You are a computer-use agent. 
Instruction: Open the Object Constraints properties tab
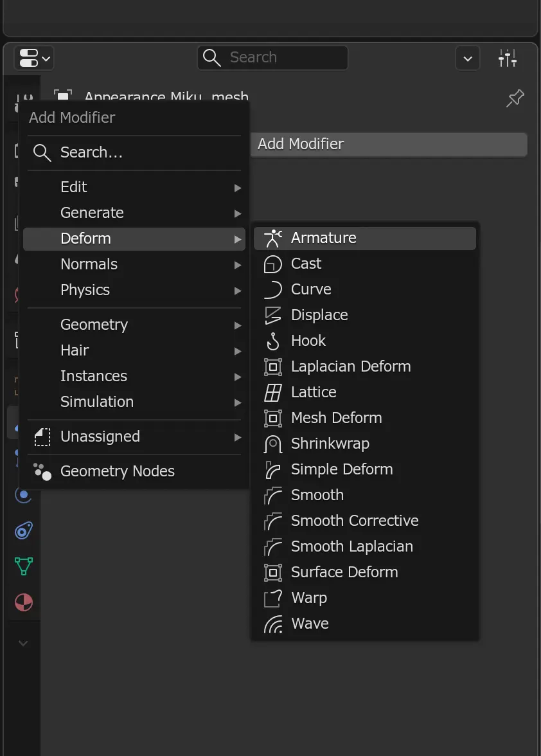click(x=23, y=530)
